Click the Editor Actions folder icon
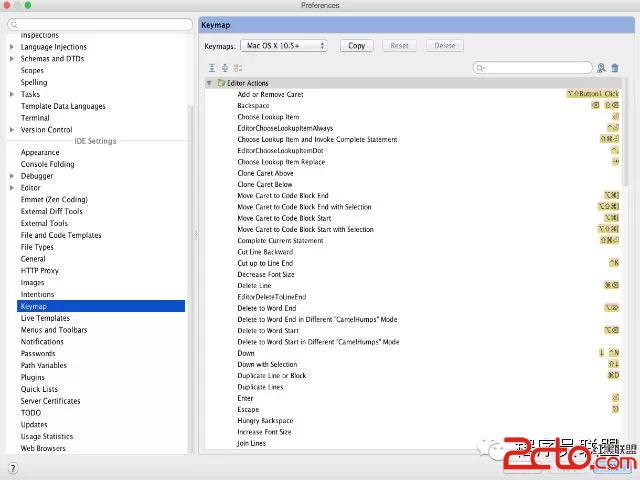The height and width of the screenshot is (480, 640). 221,83
